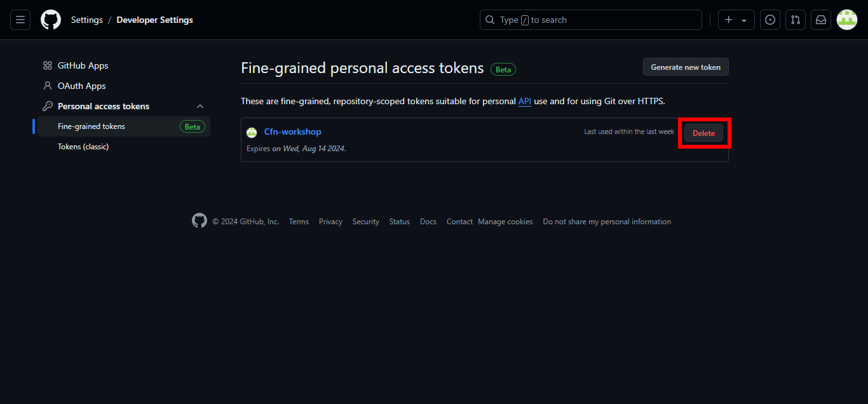Select GitHub Apps in sidebar
Screen dimensions: 868x404
point(83,65)
